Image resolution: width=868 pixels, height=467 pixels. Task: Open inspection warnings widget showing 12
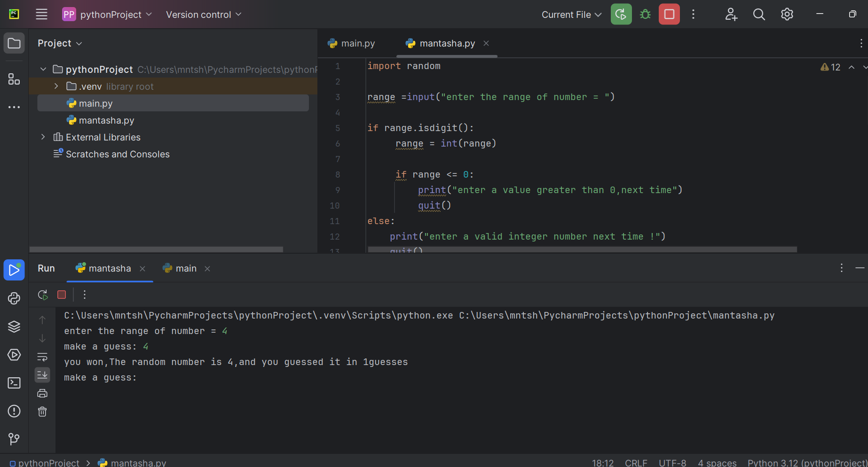pyautogui.click(x=830, y=67)
